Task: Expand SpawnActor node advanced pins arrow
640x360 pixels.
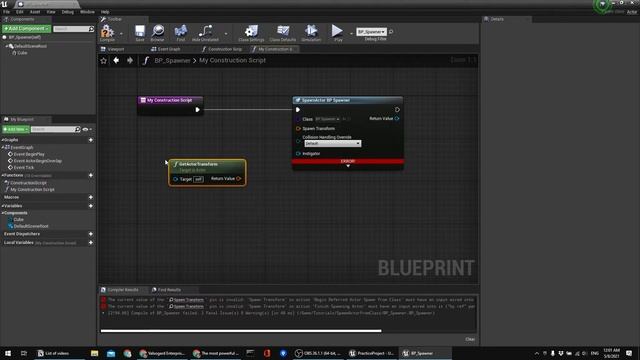Action: coord(348,166)
